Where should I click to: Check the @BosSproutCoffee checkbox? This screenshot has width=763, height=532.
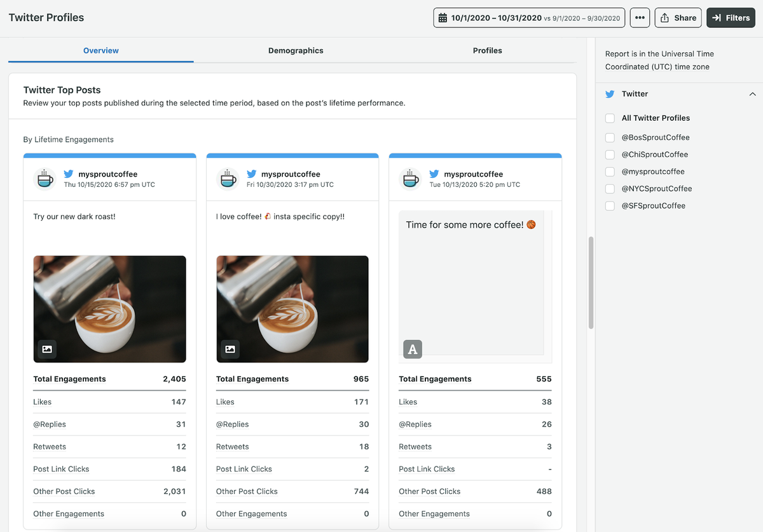[x=610, y=137]
